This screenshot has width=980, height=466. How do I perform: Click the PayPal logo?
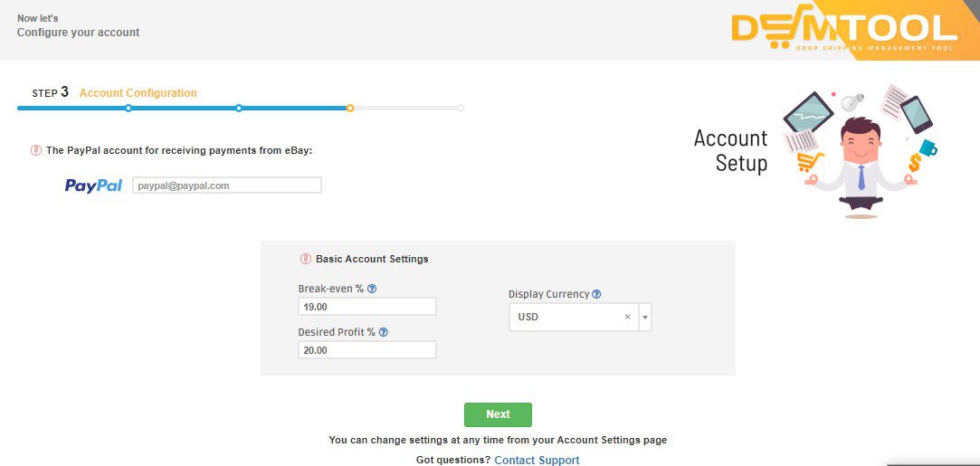point(94,185)
